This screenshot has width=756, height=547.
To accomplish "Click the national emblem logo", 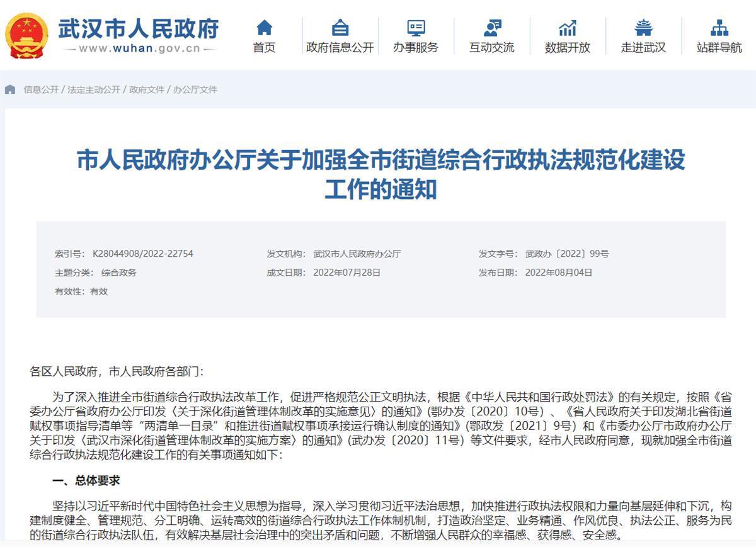I will (x=27, y=35).
